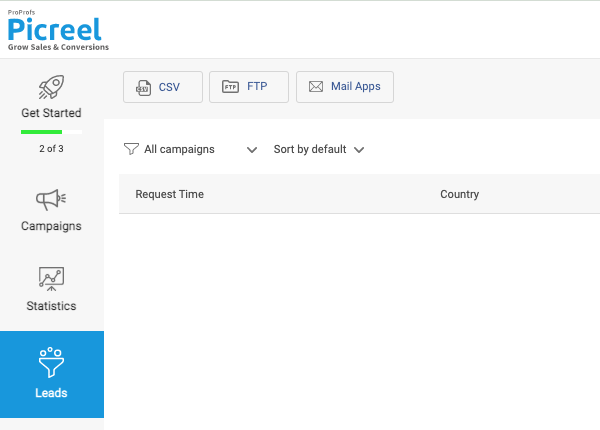The image size is (600, 430).
Task: Click the Country column header
Action: 459,194
